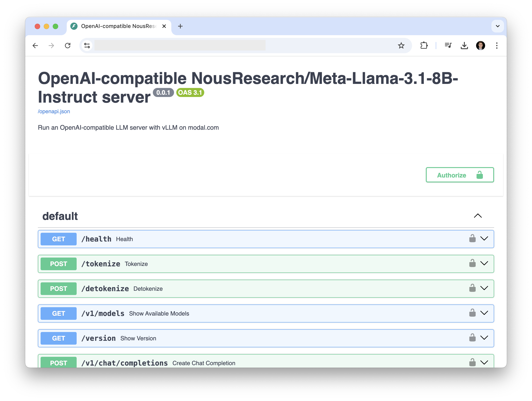Open the media controls icon
The height and width of the screenshot is (401, 532).
click(448, 46)
